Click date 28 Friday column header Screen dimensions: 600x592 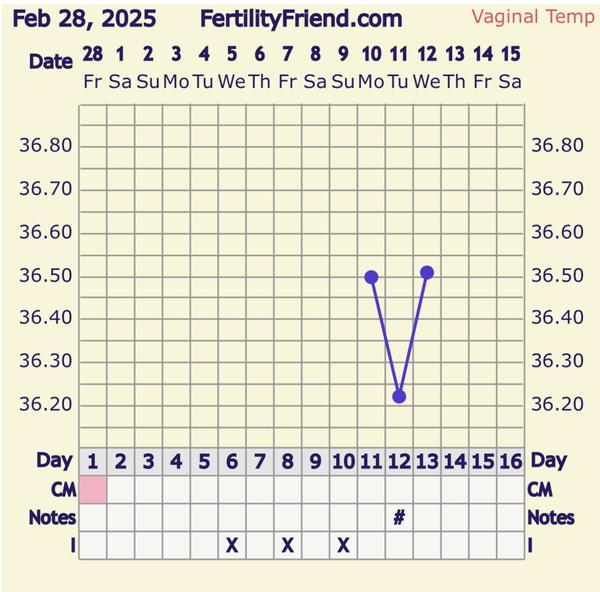point(93,66)
